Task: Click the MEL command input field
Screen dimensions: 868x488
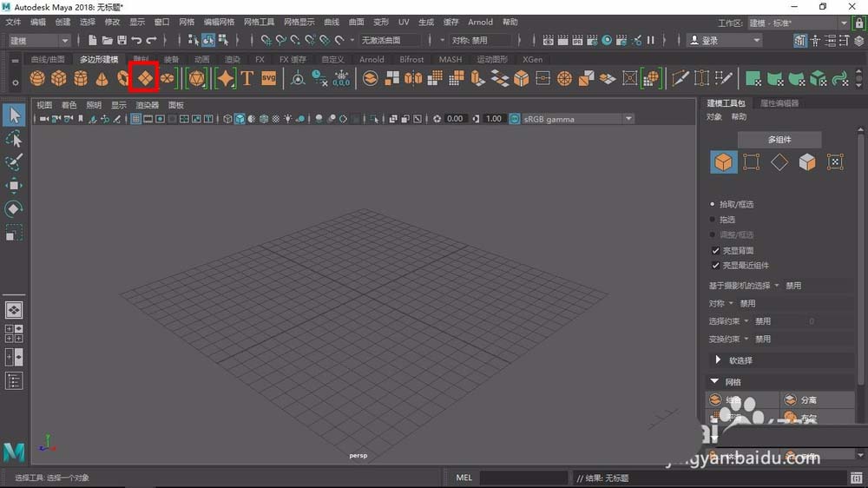Action: click(x=523, y=478)
